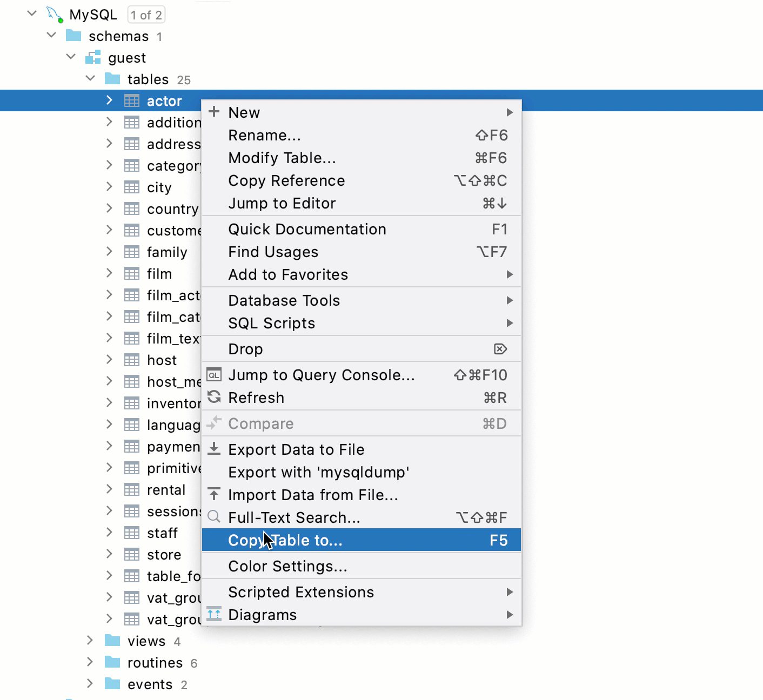Click the schemas folder icon

(73, 36)
